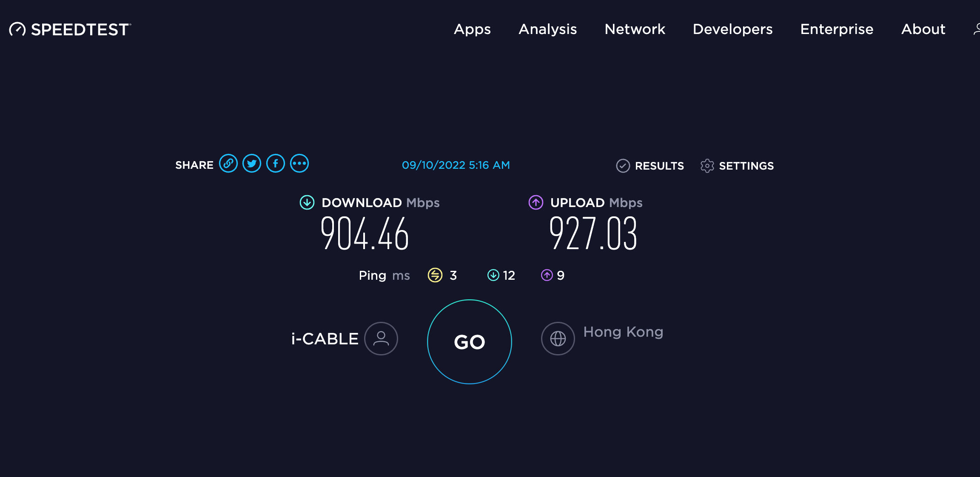The image size is (980, 477).
Task: Open the About page
Action: 923,29
